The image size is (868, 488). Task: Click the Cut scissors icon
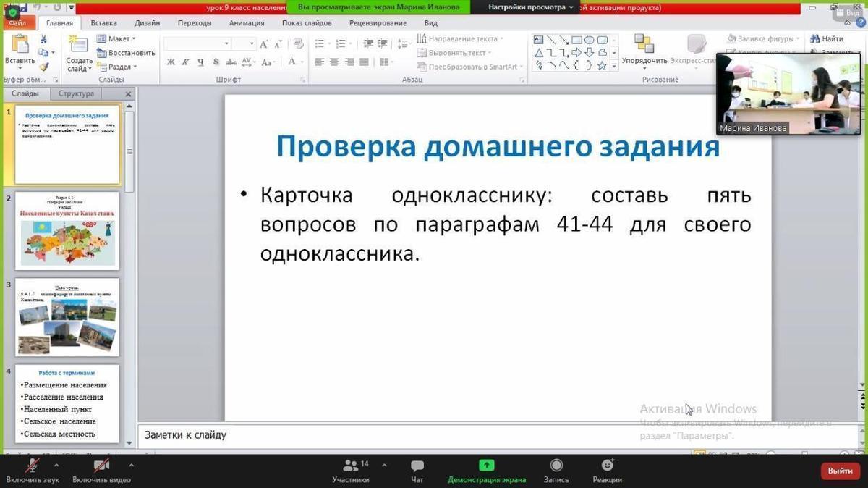tap(45, 39)
